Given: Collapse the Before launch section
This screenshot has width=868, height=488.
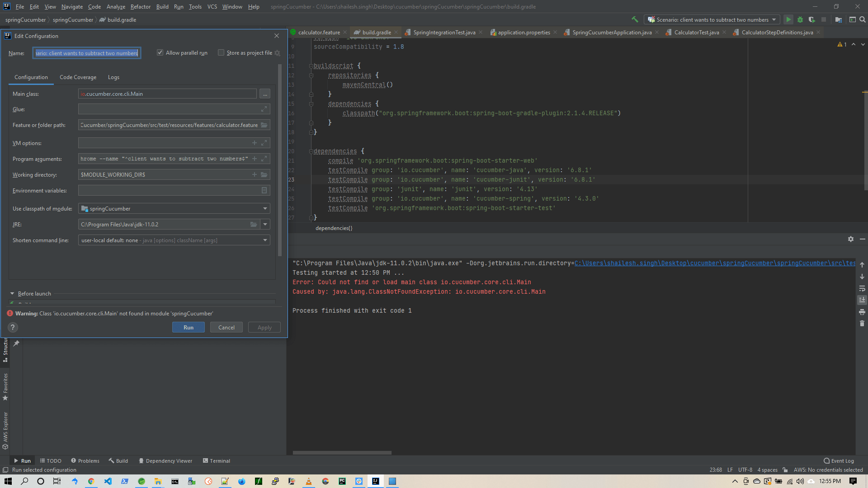Looking at the screenshot, I should click(12, 293).
